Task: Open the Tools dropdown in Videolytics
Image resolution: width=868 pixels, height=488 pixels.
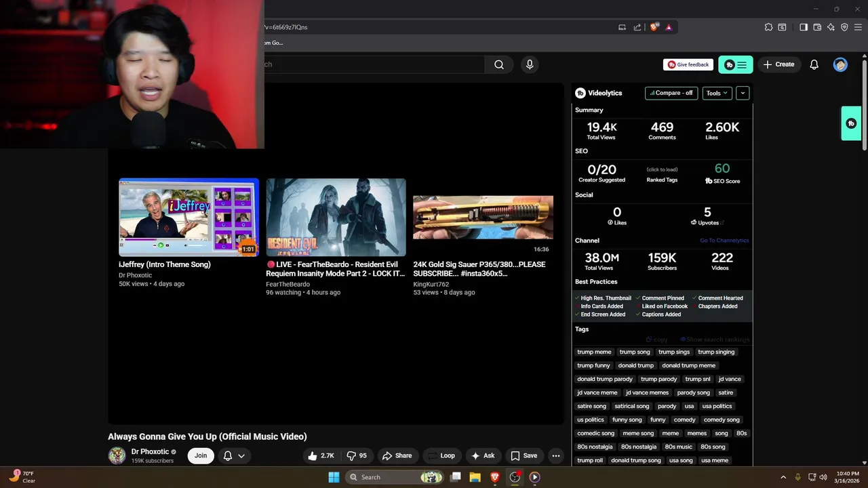Action: pyautogui.click(x=717, y=93)
